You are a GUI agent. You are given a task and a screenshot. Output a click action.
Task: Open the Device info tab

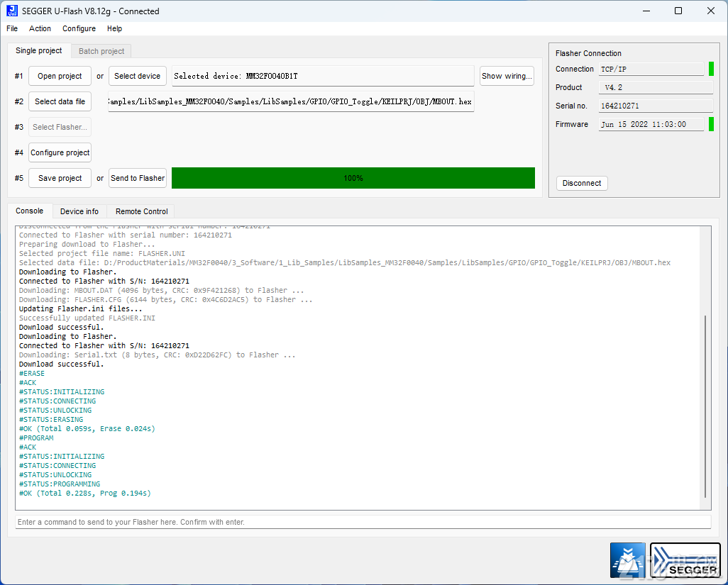(x=79, y=211)
